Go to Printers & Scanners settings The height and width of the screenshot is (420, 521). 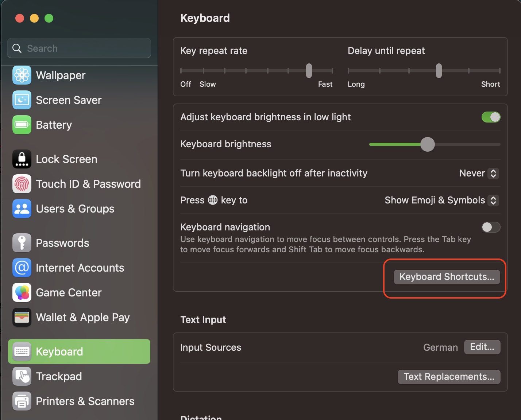85,401
